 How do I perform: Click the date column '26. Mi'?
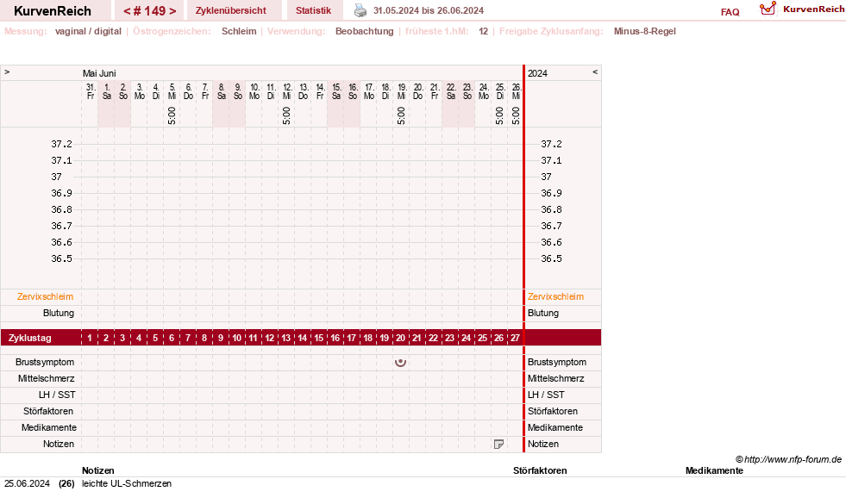point(516,91)
